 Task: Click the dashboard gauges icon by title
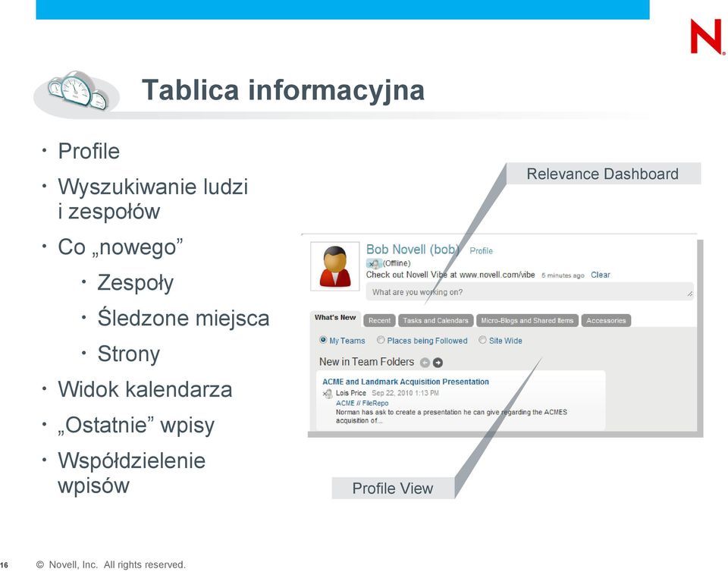click(x=77, y=90)
